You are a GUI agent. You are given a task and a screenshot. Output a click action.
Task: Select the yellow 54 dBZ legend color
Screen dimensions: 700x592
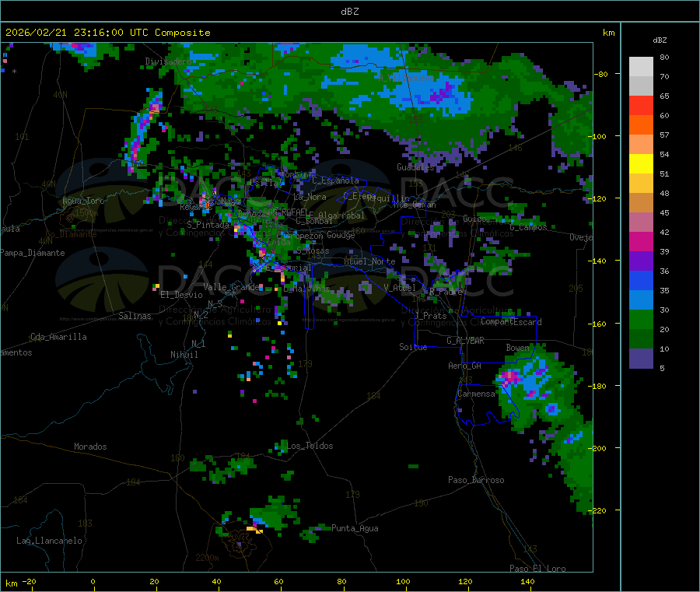tap(641, 164)
